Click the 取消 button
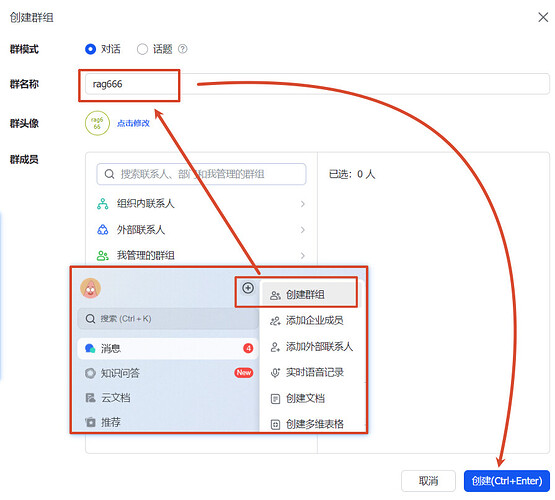 tap(428, 481)
